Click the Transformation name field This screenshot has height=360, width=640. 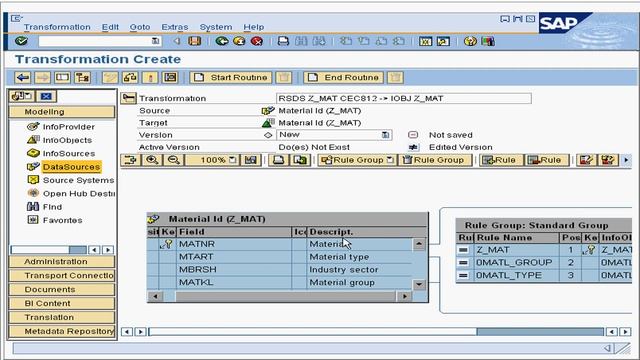[404, 98]
